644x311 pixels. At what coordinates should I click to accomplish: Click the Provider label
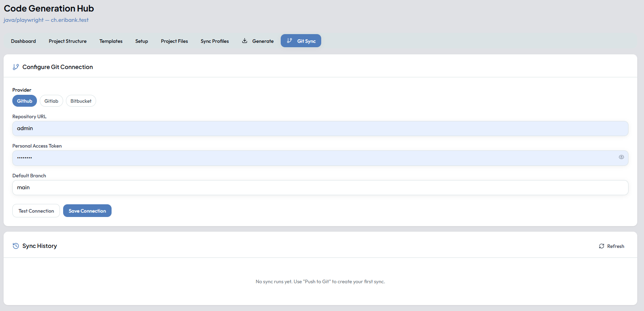(x=22, y=90)
